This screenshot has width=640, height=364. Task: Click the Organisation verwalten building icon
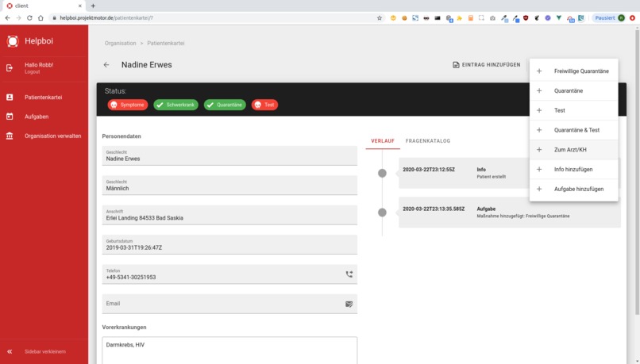pos(10,136)
